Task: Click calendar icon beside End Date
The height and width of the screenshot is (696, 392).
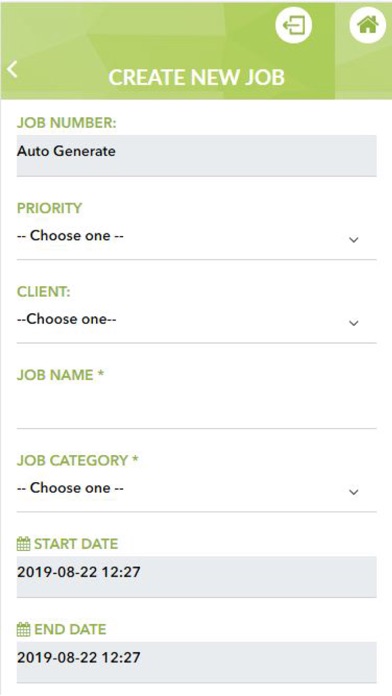Action: (x=24, y=629)
